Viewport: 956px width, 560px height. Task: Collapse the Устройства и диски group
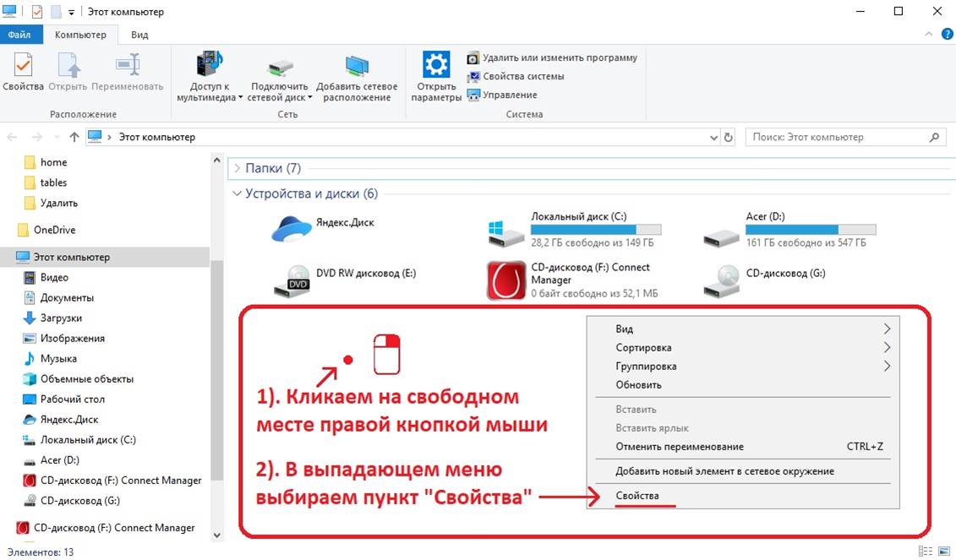click(x=238, y=193)
